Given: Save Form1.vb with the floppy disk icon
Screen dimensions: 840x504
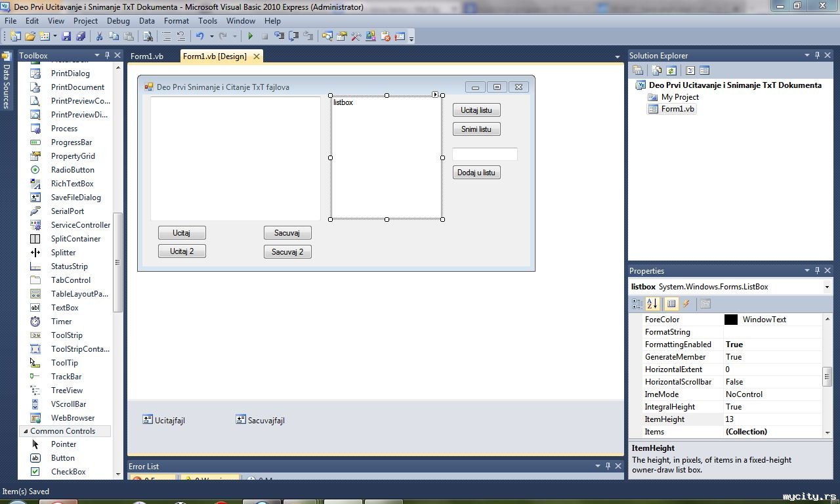Looking at the screenshot, I should (x=66, y=37).
